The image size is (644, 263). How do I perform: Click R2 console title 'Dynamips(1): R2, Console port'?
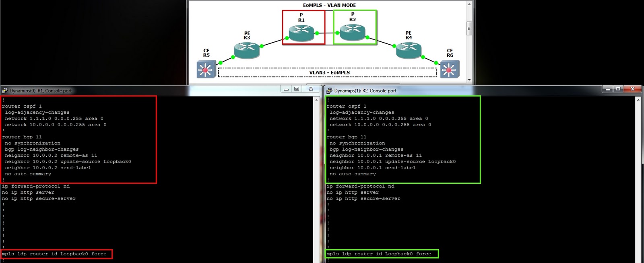(x=365, y=91)
